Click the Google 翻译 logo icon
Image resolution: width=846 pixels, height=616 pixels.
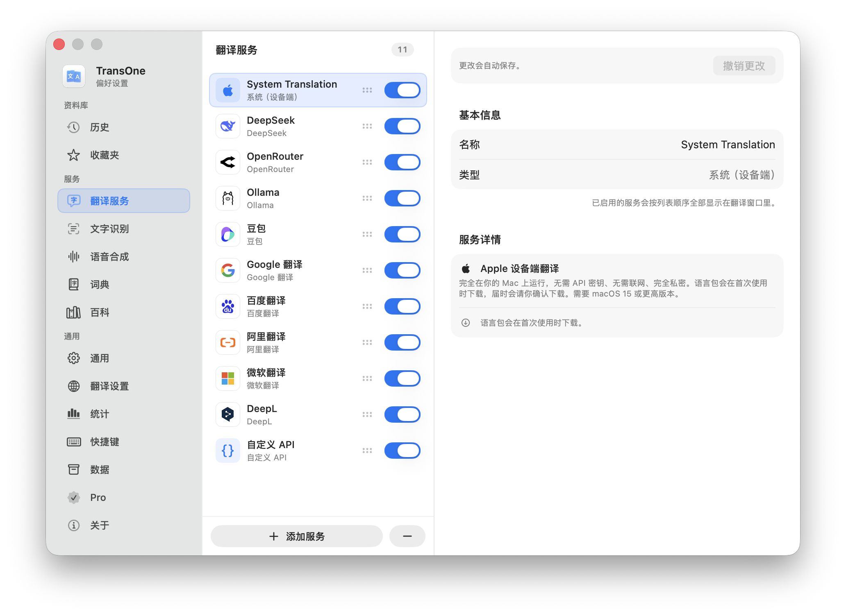[x=228, y=270]
